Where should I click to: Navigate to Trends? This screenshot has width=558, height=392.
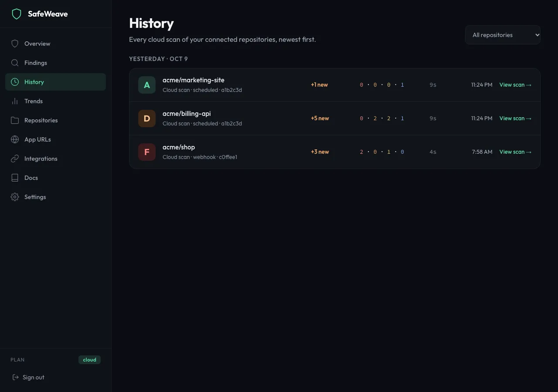pyautogui.click(x=55, y=101)
